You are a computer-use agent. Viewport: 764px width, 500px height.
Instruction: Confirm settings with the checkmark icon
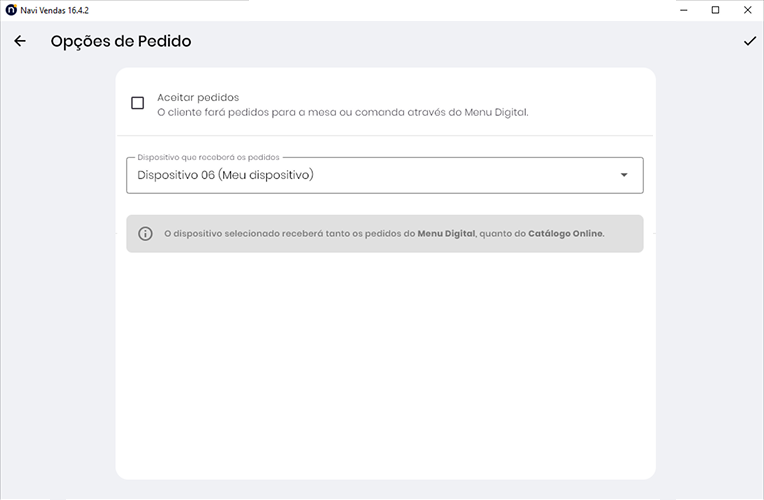(749, 41)
